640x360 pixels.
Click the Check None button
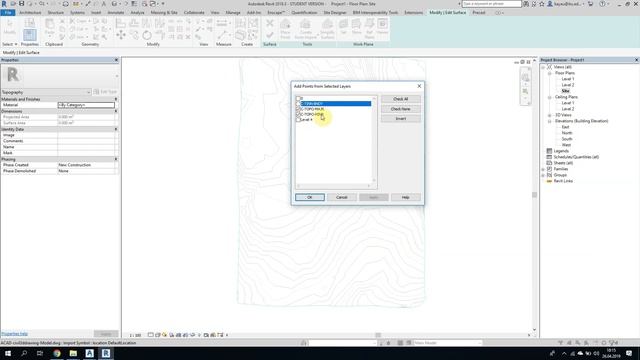[400, 109]
